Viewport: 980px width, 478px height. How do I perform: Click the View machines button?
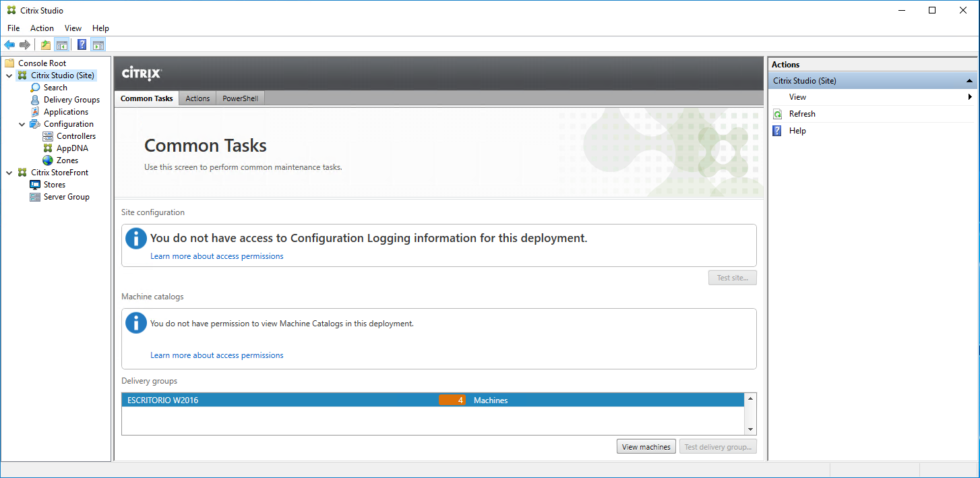[646, 446]
